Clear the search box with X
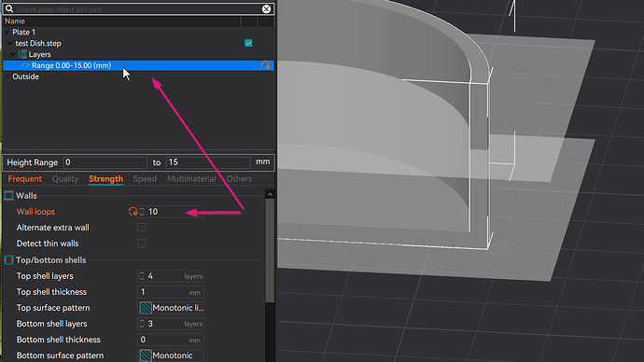Image resolution: width=644 pixels, height=362 pixels. pyautogui.click(x=266, y=8)
